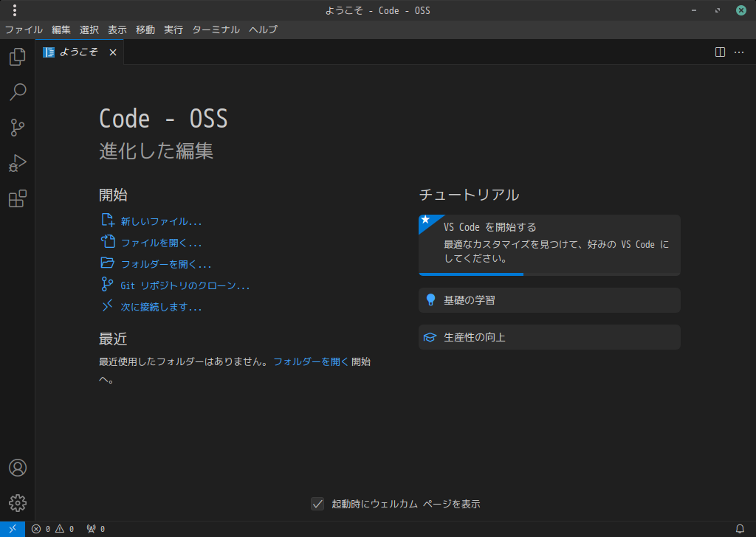Click the lightbulb icon on 基礎の学習

point(430,300)
